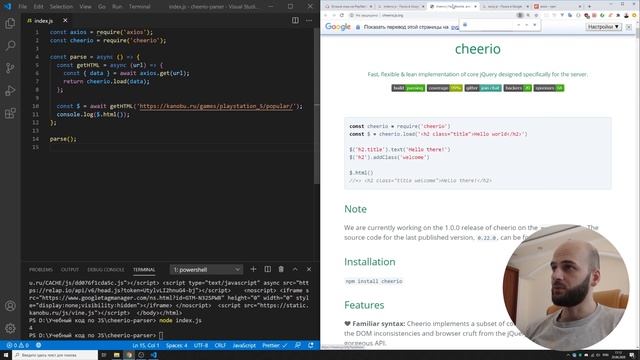Open the VS Code taskbar icon
This screenshot has height=360, width=640.
click(153, 355)
